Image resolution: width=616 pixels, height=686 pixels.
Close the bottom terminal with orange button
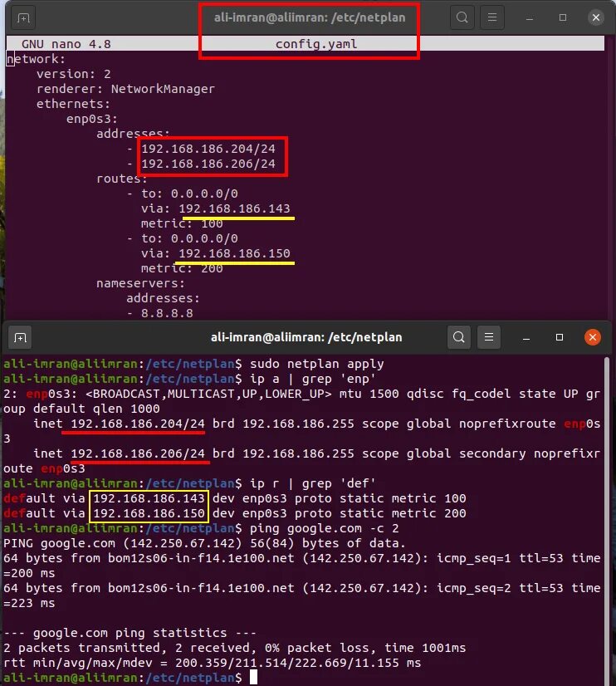pyautogui.click(x=593, y=337)
